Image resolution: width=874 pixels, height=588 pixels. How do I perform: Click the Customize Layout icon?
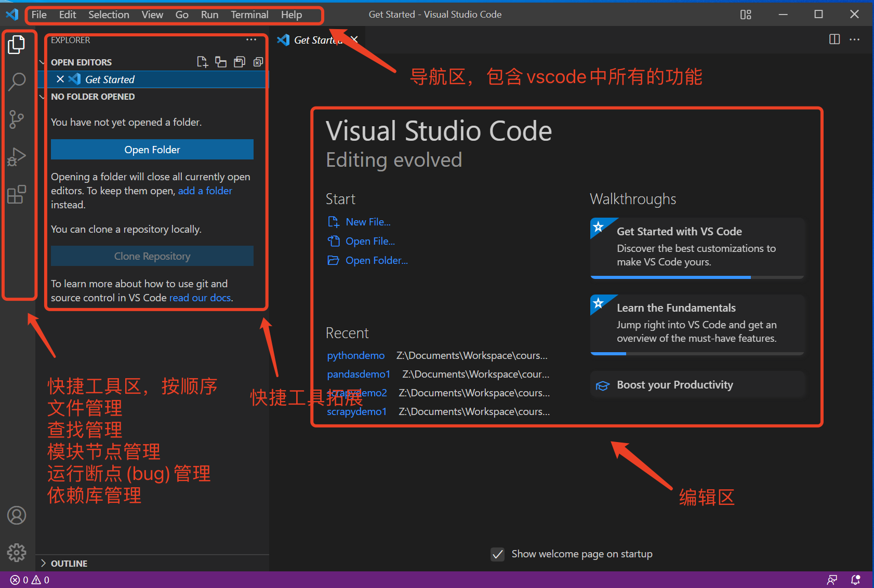tap(746, 15)
